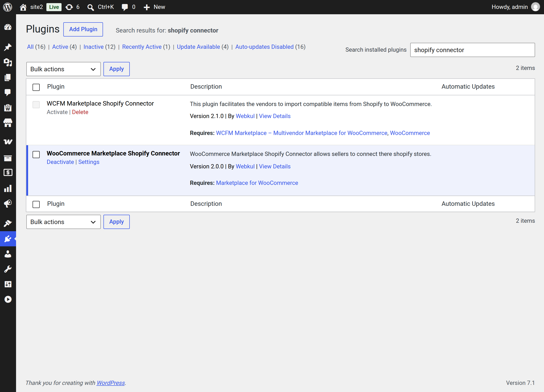Open the Marketing megaphone icon in sidebar

[8, 203]
